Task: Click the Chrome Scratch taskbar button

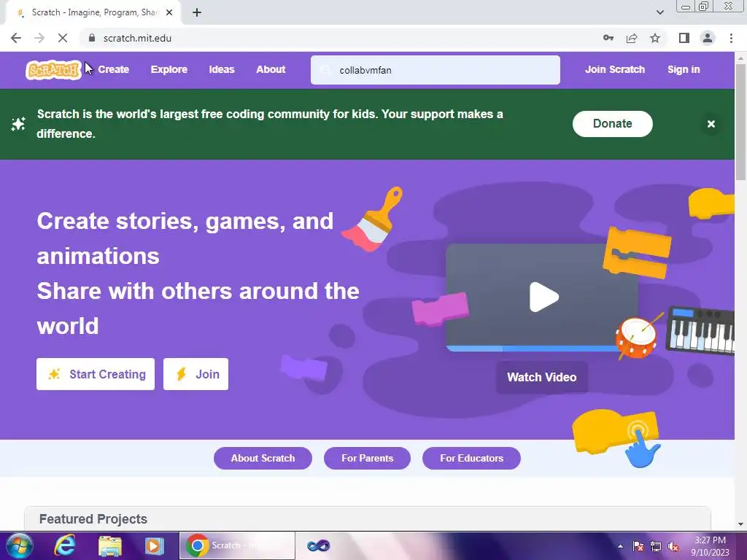Action: [237, 545]
